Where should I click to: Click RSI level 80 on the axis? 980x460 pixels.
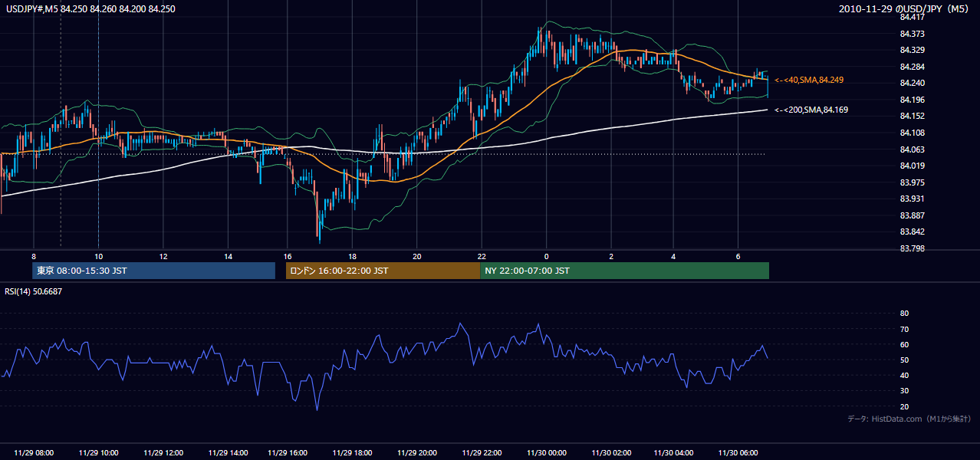tap(904, 314)
